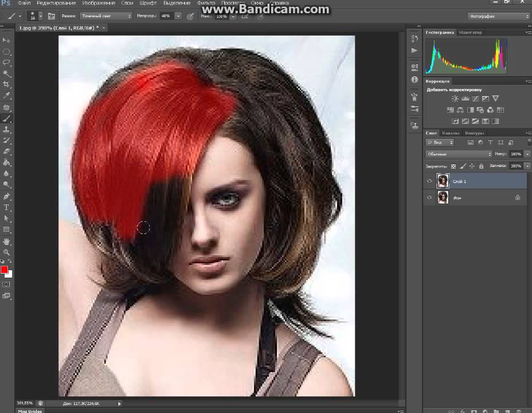This screenshot has height=413, width=532.
Task: Open the Фотография workspace dropdown
Action: (498, 16)
